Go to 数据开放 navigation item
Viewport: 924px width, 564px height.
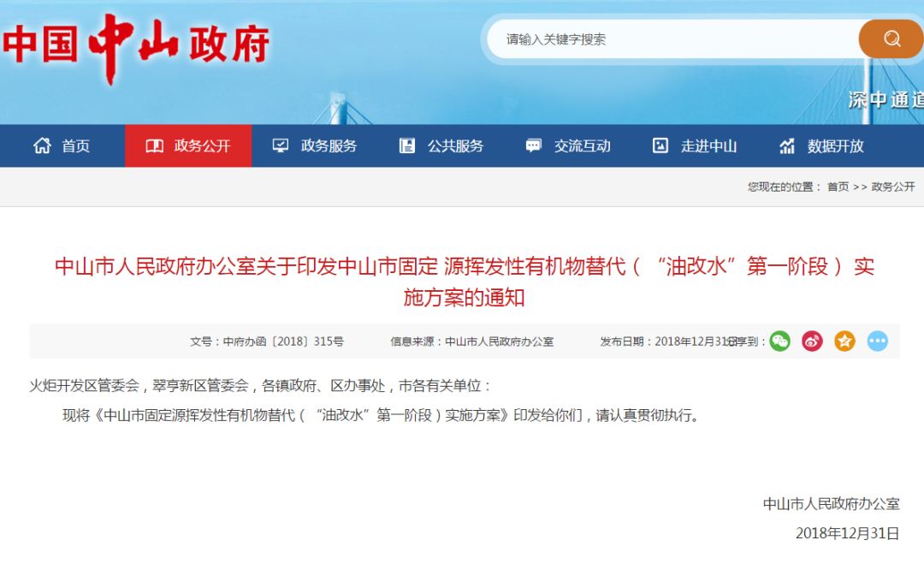(x=821, y=145)
